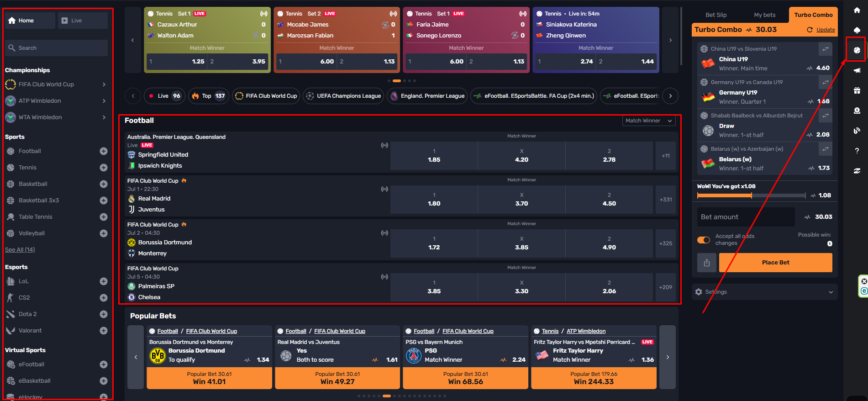The height and width of the screenshot is (401, 868).
Task: Add eFootball with its plus button
Action: (104, 364)
